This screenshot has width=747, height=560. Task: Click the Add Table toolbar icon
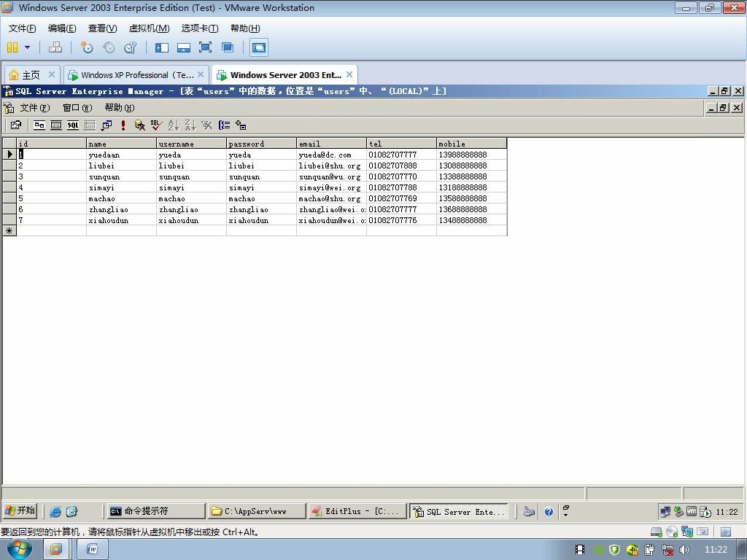click(241, 125)
